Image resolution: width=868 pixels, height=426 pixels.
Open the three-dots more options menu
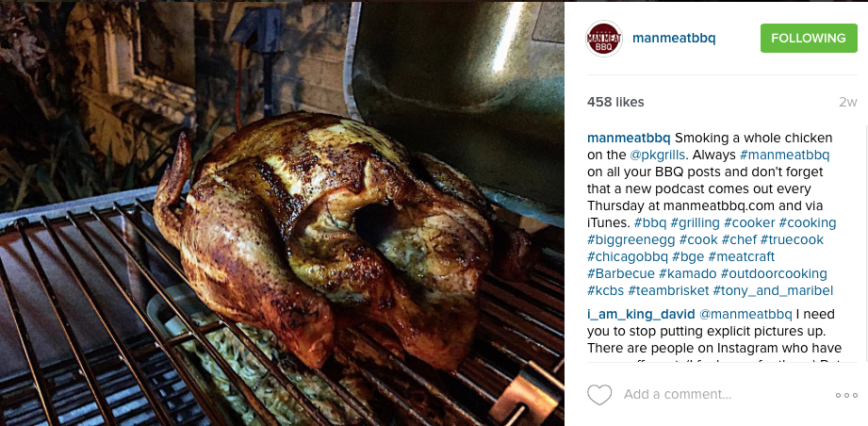(x=846, y=395)
